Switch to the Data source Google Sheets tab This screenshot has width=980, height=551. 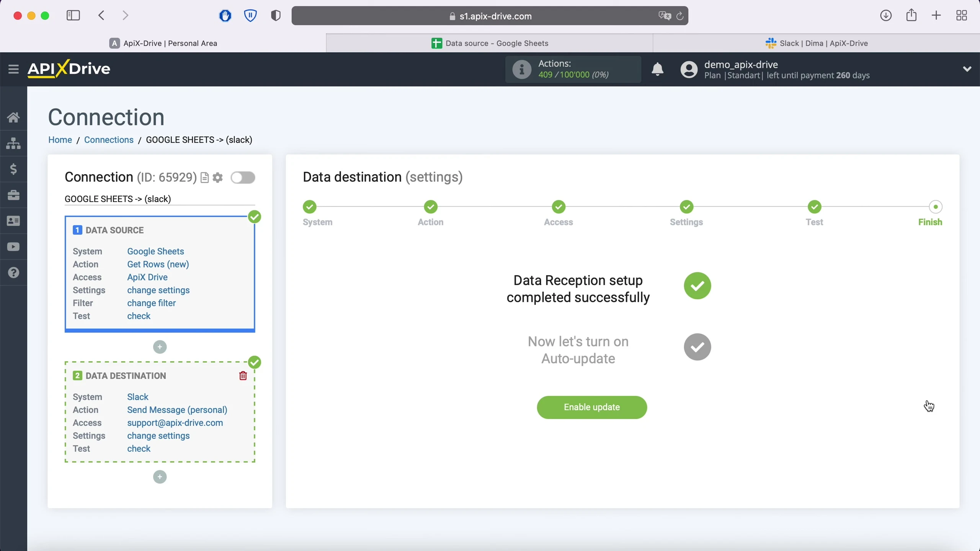point(490,43)
